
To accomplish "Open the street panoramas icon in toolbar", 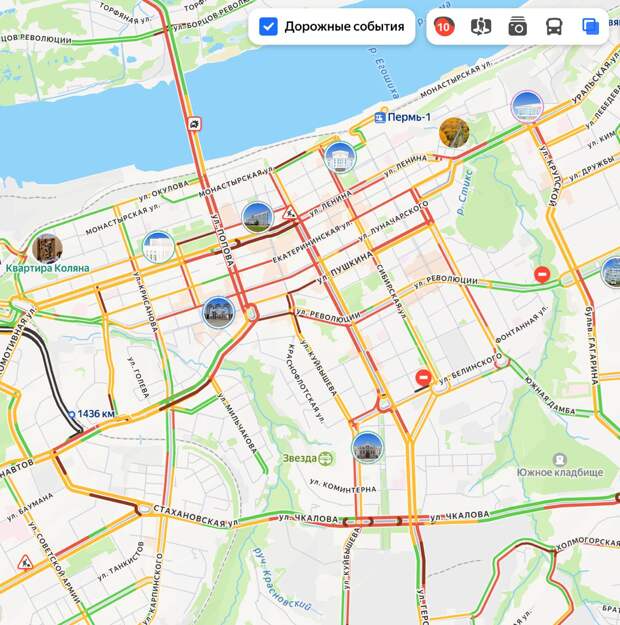I will [x=481, y=27].
